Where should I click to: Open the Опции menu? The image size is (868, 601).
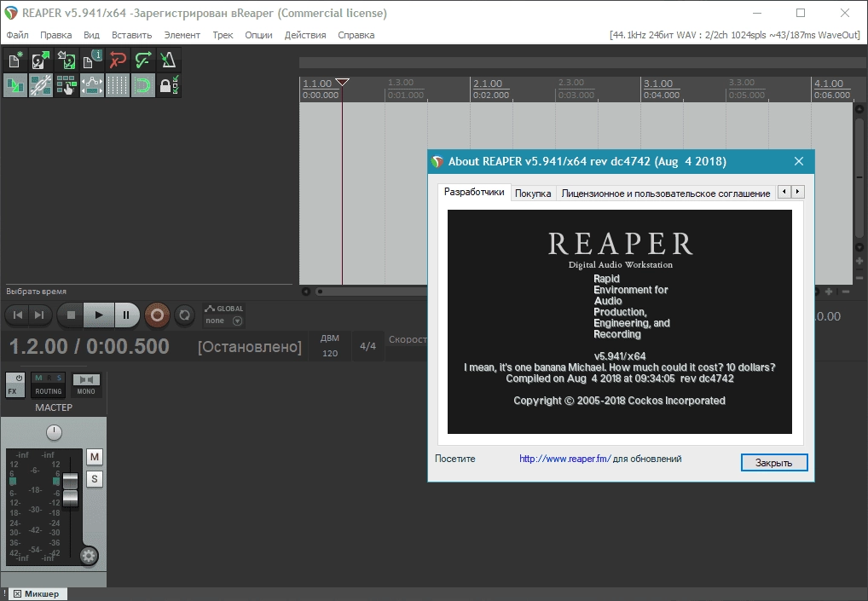[258, 35]
